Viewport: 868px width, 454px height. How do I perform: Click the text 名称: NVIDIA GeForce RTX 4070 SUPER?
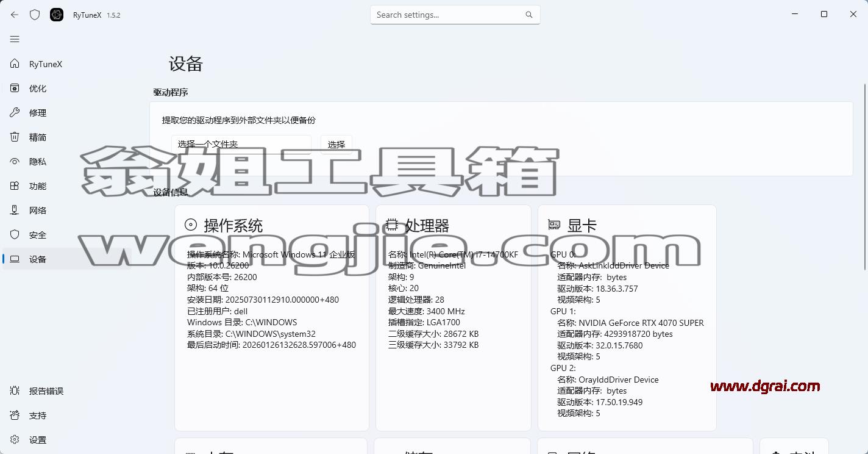(x=630, y=323)
